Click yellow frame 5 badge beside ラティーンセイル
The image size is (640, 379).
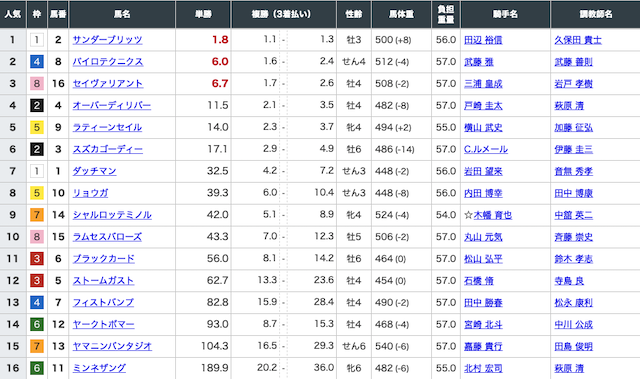coord(37,127)
